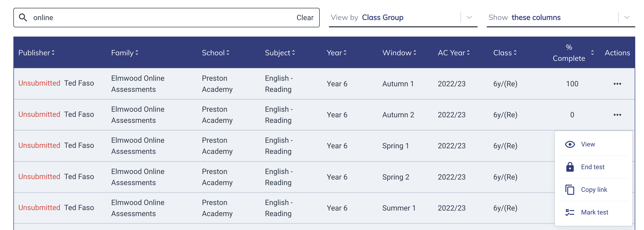Open View by Class Group selector

tap(403, 17)
